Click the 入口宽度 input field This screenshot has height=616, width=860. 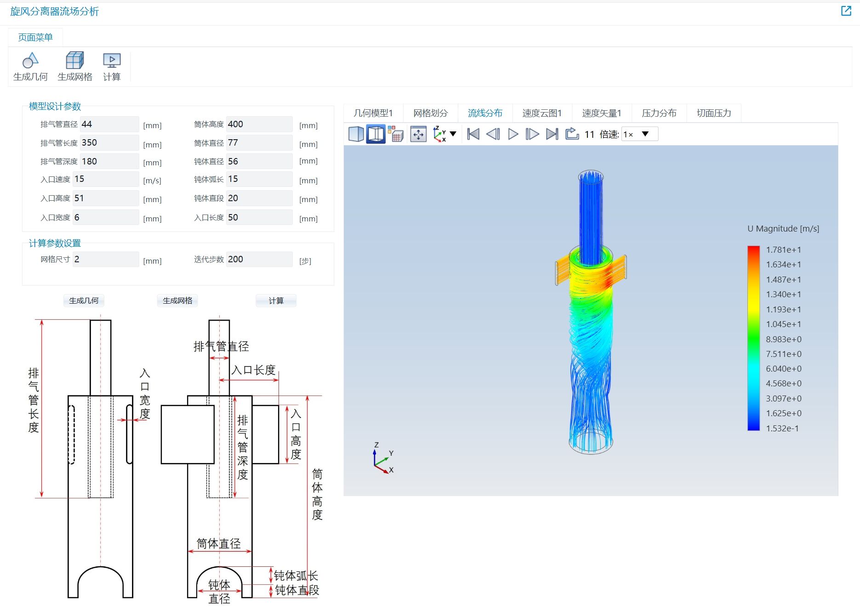point(106,217)
